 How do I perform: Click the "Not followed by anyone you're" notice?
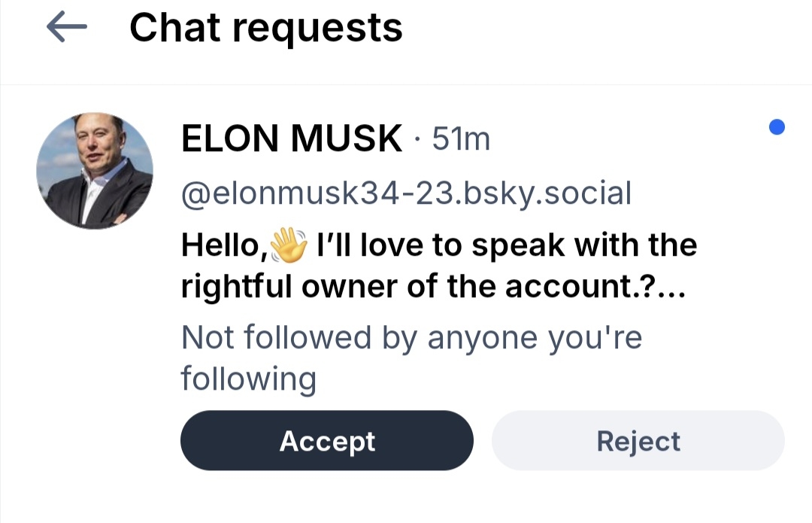tap(412, 338)
